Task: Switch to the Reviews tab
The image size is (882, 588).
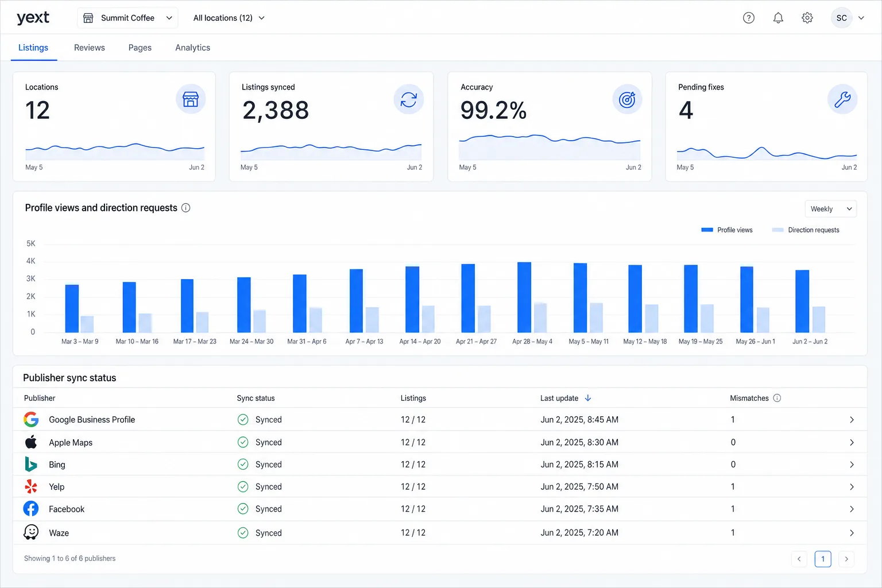Action: tap(90, 48)
